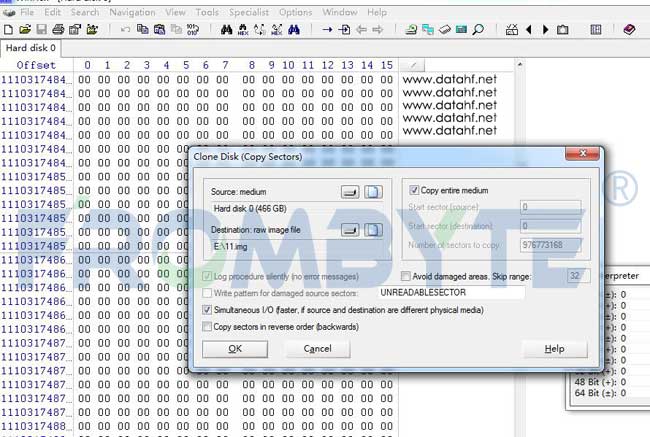The width and height of the screenshot is (650, 437).
Task: Click the Find Hex Values icon
Action: click(243, 29)
